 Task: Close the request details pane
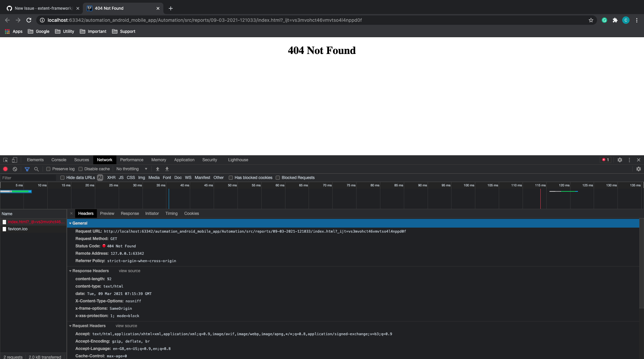(x=71, y=214)
